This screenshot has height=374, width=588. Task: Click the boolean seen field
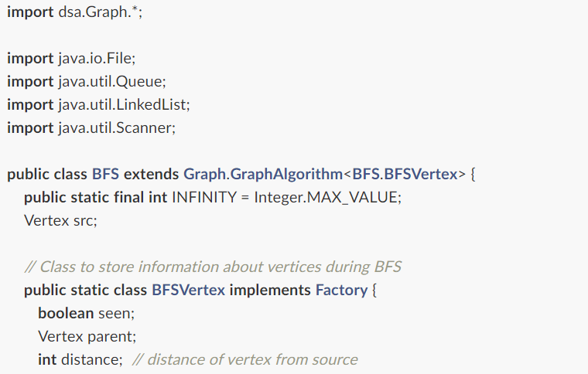[x=86, y=314]
